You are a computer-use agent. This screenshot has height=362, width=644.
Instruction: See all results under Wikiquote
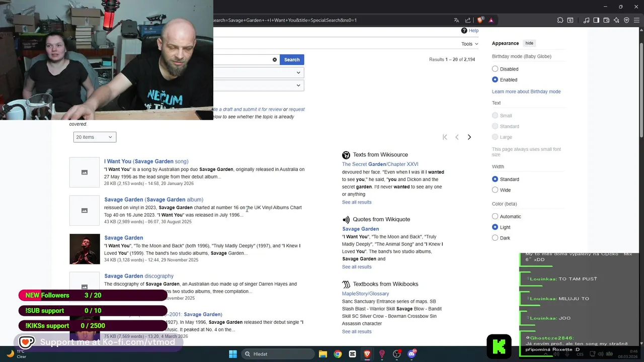pyautogui.click(x=357, y=267)
